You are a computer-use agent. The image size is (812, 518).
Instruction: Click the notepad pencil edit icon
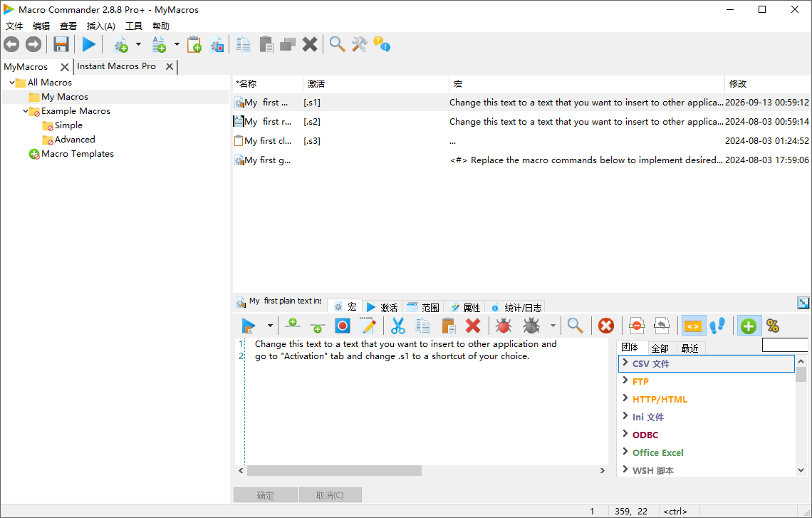(x=368, y=326)
